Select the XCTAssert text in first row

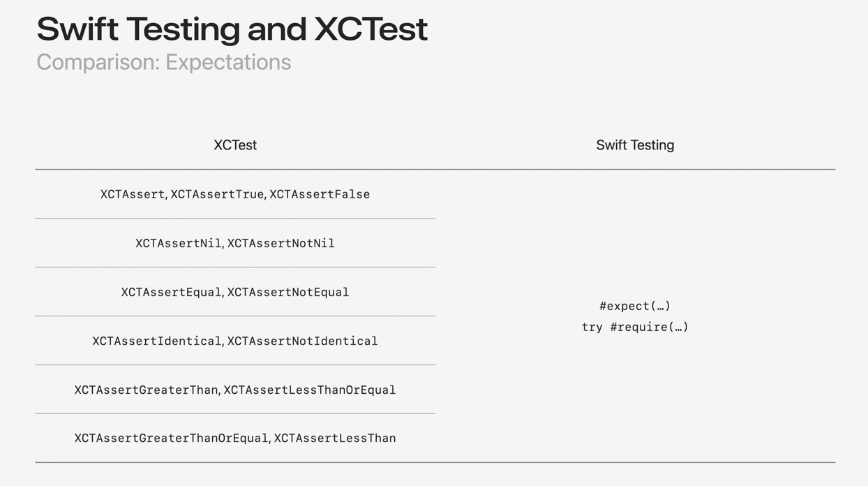(x=133, y=194)
